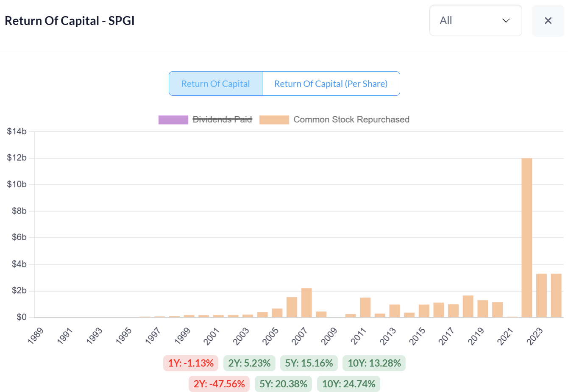This screenshot has height=392, width=568.
Task: Click the tallest $12b bar for 2022
Action: (x=527, y=237)
